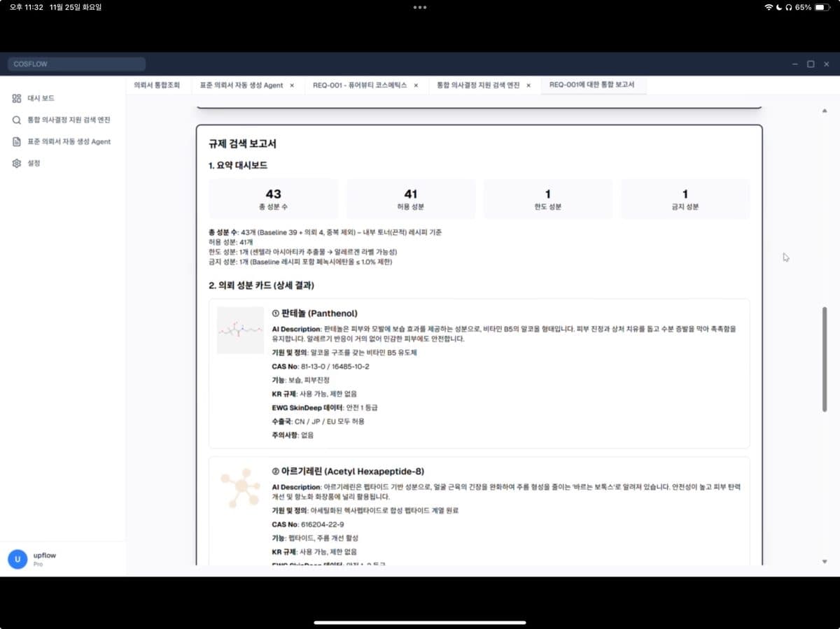This screenshot has width=840, height=629.
Task: Open 대시 보드 in the sidebar
Action: coord(41,99)
